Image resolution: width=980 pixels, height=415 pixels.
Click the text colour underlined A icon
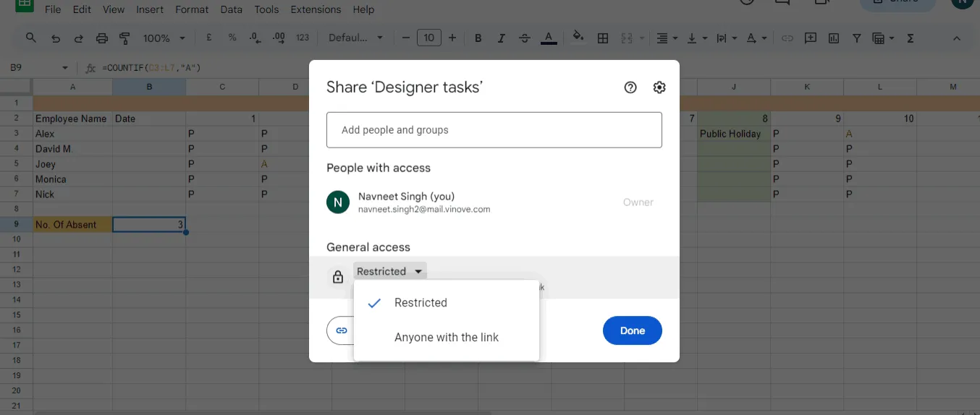tap(549, 38)
